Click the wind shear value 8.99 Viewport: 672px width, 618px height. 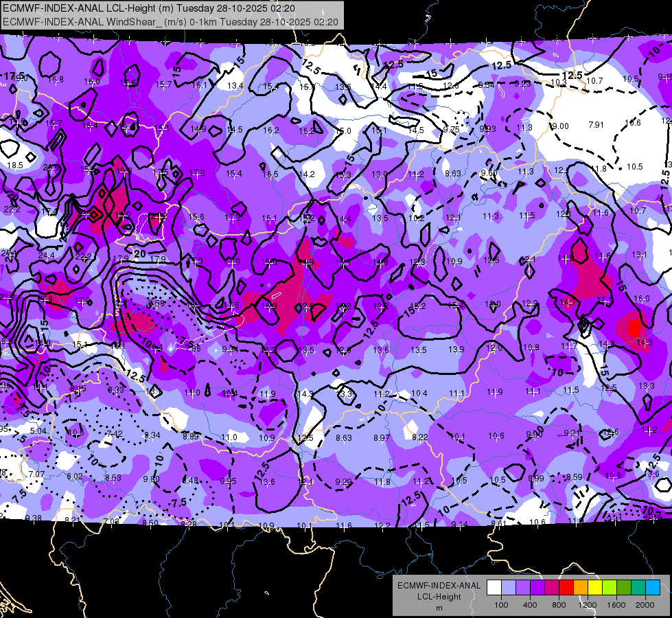pos(536,478)
